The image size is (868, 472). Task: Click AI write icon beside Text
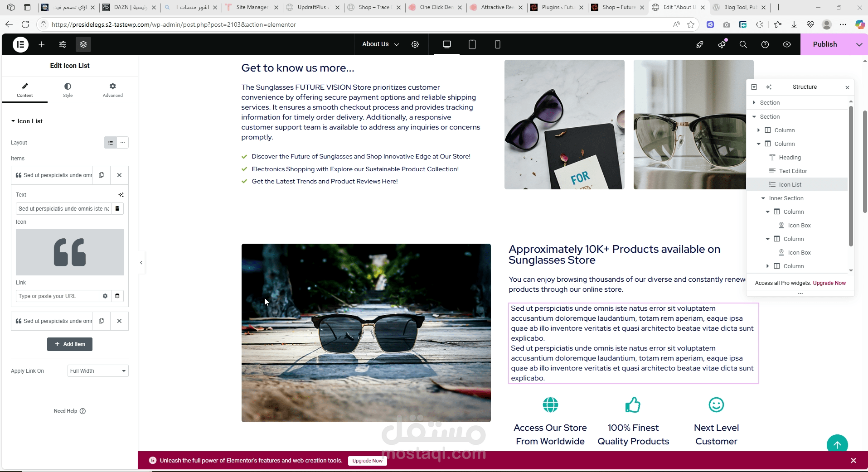(x=121, y=195)
